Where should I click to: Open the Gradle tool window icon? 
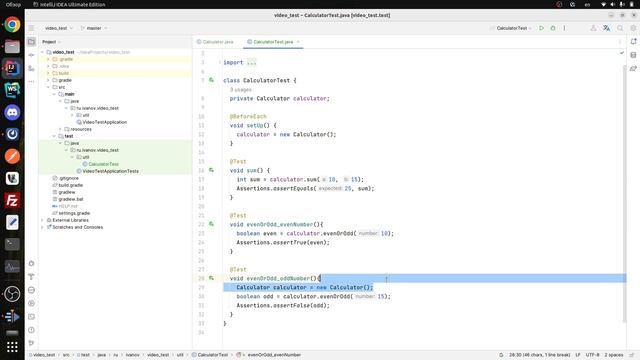click(633, 69)
